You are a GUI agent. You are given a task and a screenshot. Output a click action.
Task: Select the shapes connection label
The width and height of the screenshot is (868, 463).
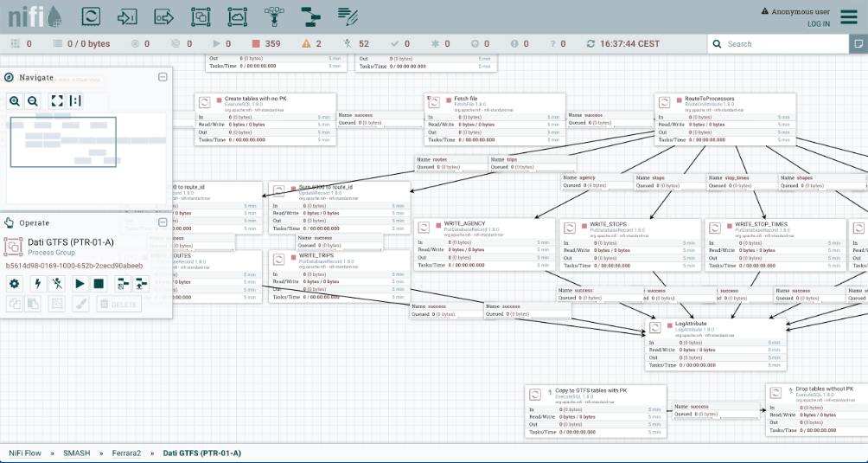(x=822, y=182)
